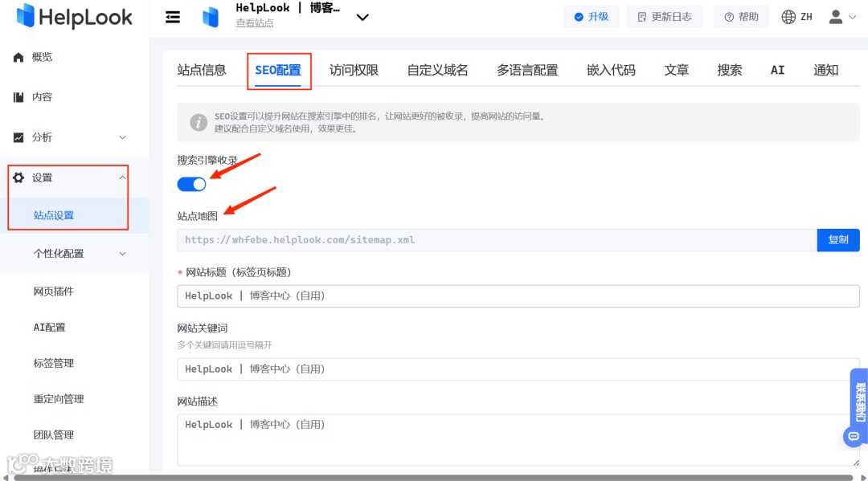Click the book icon next to 内容
The image size is (868, 481).
pyautogui.click(x=18, y=97)
